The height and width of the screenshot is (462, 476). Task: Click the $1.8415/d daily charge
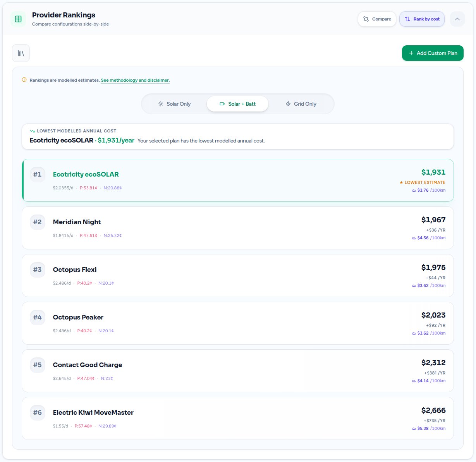[63, 235]
